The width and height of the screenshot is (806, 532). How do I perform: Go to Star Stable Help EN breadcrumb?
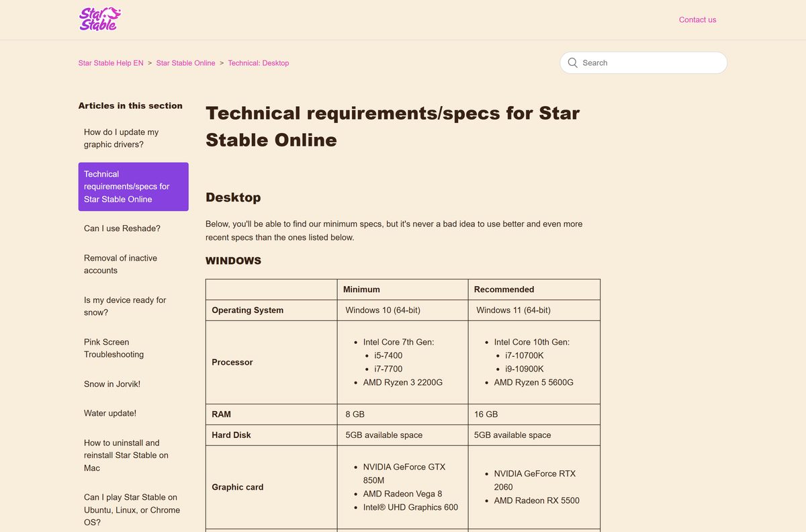point(111,63)
